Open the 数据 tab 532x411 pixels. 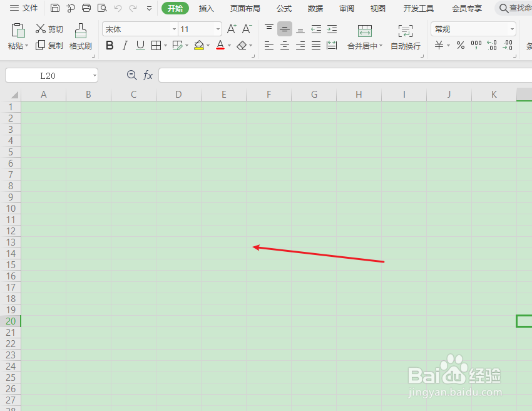point(315,8)
